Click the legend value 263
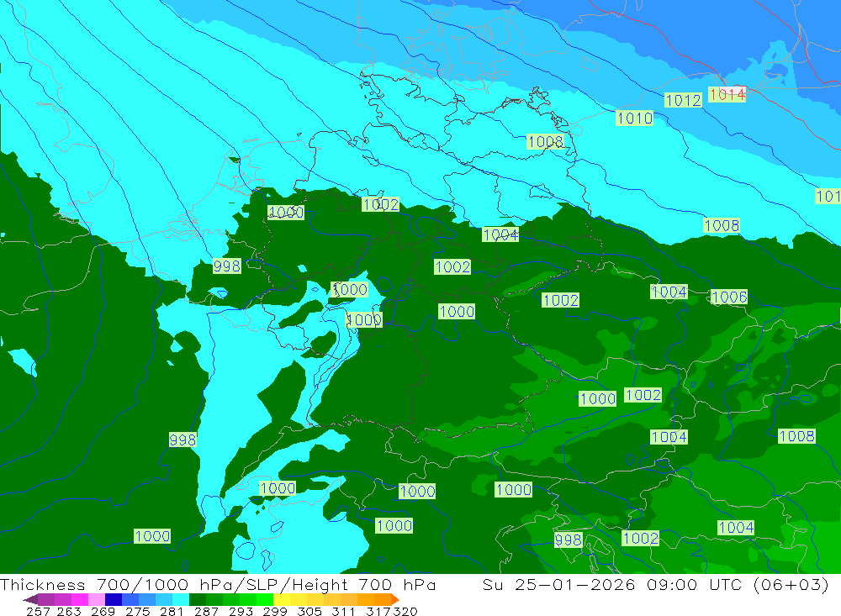Image resolution: width=841 pixels, height=616 pixels. click(x=69, y=611)
